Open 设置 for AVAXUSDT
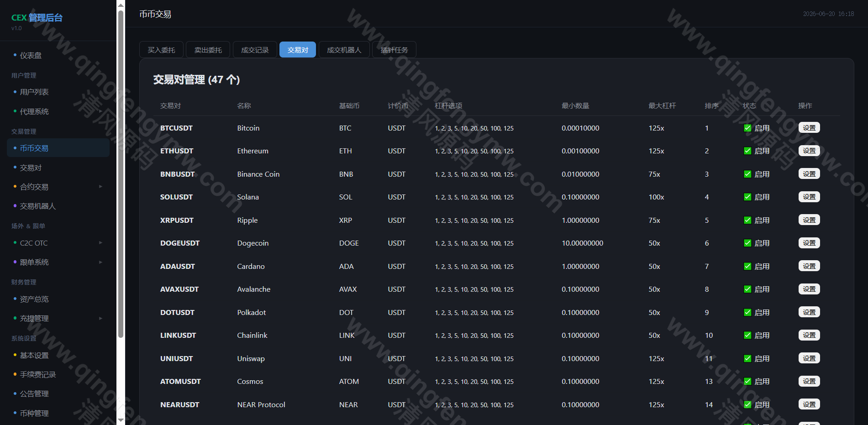The image size is (868, 425). (809, 289)
